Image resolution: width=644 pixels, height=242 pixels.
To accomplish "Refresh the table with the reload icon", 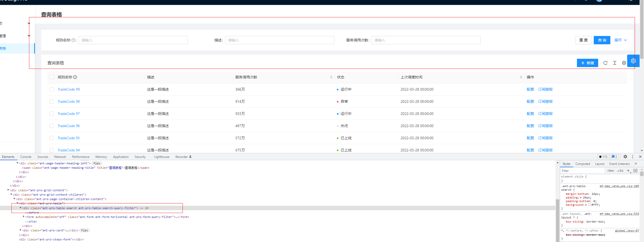I will (605, 63).
